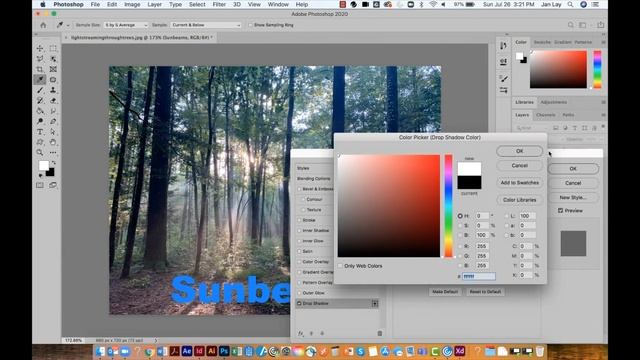This screenshot has width=640, height=360.
Task: Open the Brush Settings panel icon
Action: click(503, 78)
